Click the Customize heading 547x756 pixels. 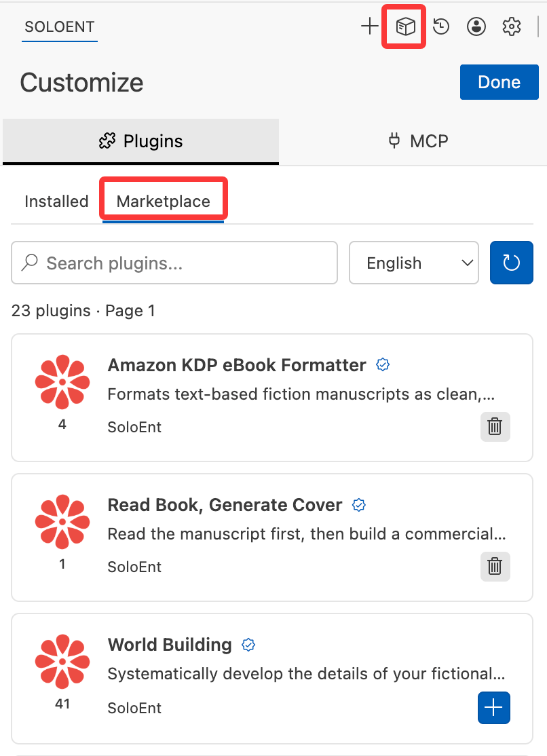click(81, 82)
